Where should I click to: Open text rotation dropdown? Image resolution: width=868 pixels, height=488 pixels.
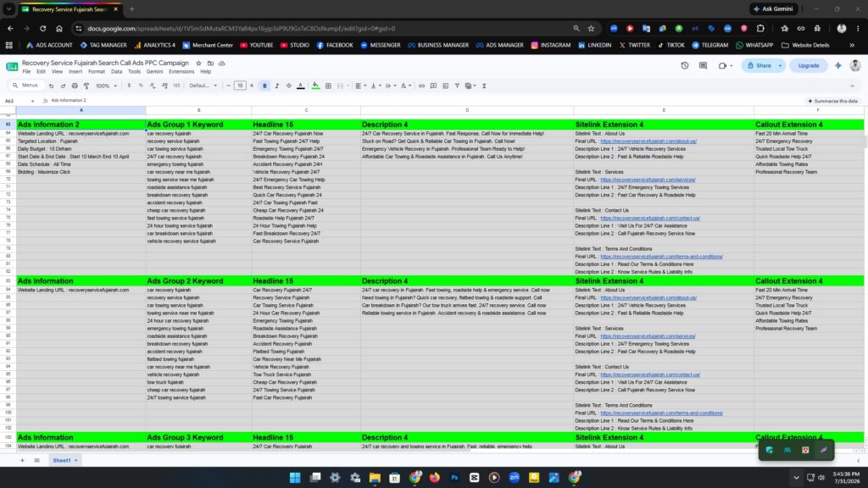(x=406, y=86)
